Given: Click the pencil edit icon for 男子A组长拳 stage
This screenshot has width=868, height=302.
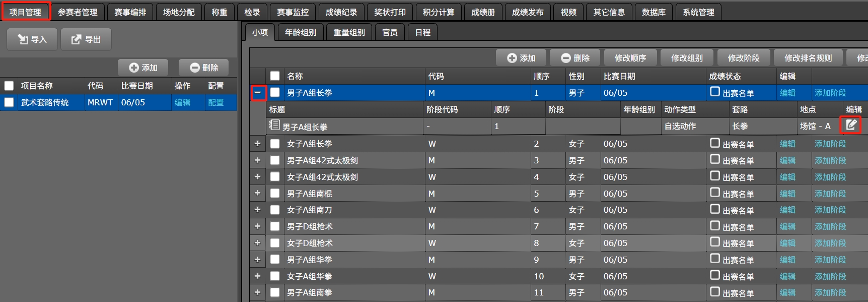Looking at the screenshot, I should point(851,125).
